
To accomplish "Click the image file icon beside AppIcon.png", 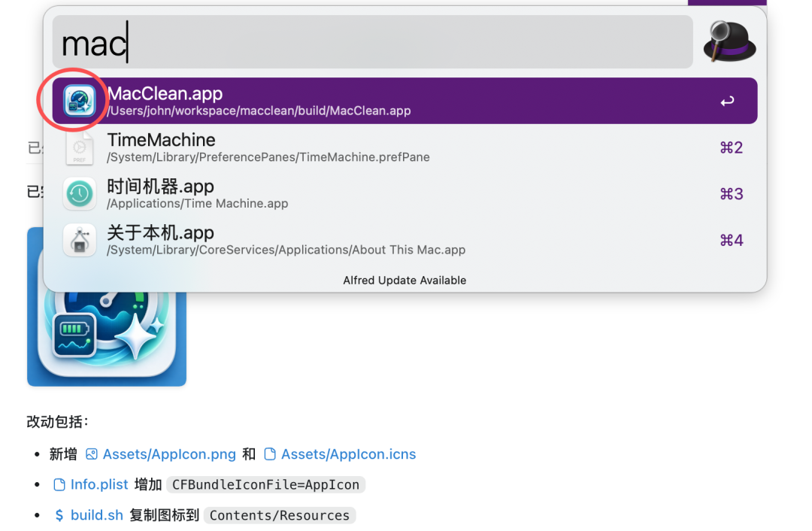I will [x=92, y=454].
